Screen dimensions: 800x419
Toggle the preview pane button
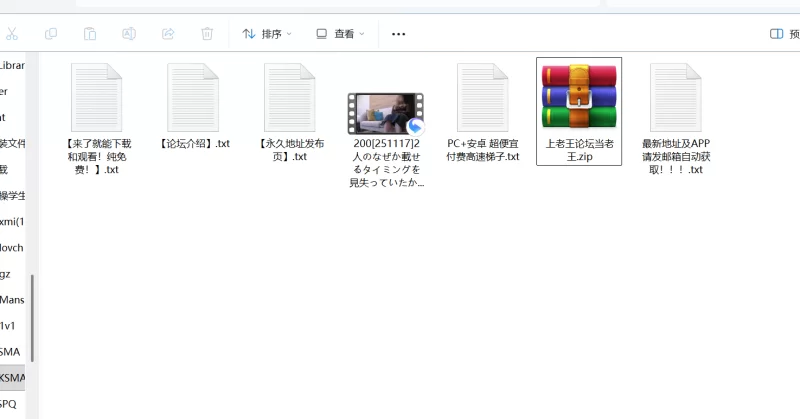[784, 34]
